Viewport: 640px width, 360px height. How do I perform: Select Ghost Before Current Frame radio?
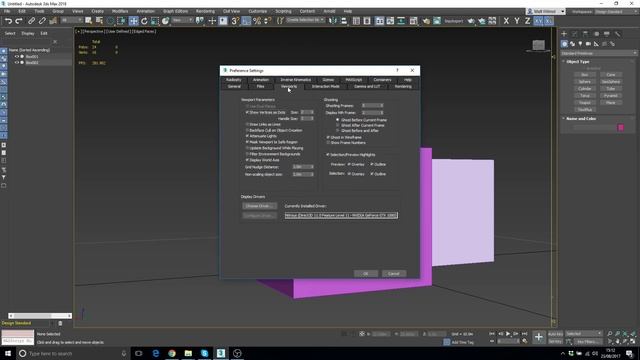pyautogui.click(x=338, y=120)
